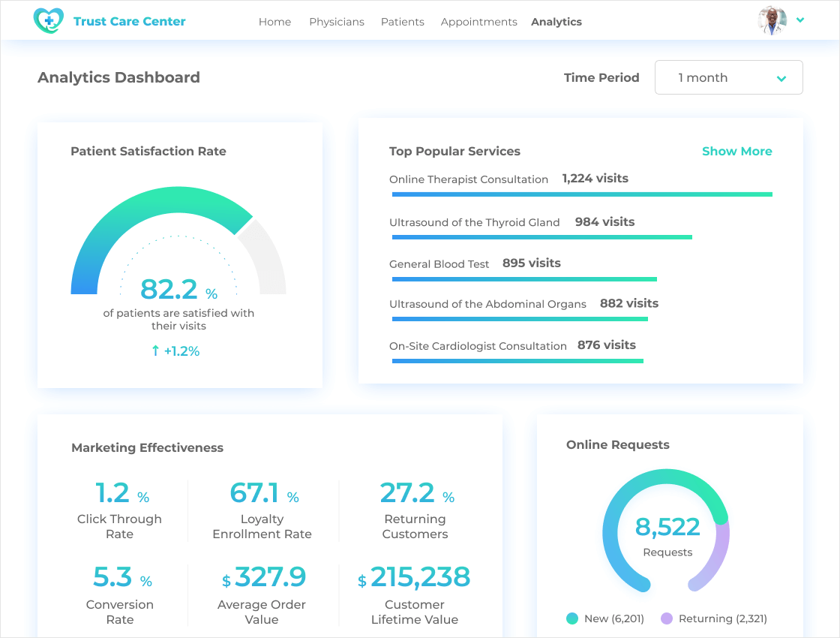Click the 8,522 Requests donut center

coord(667,534)
